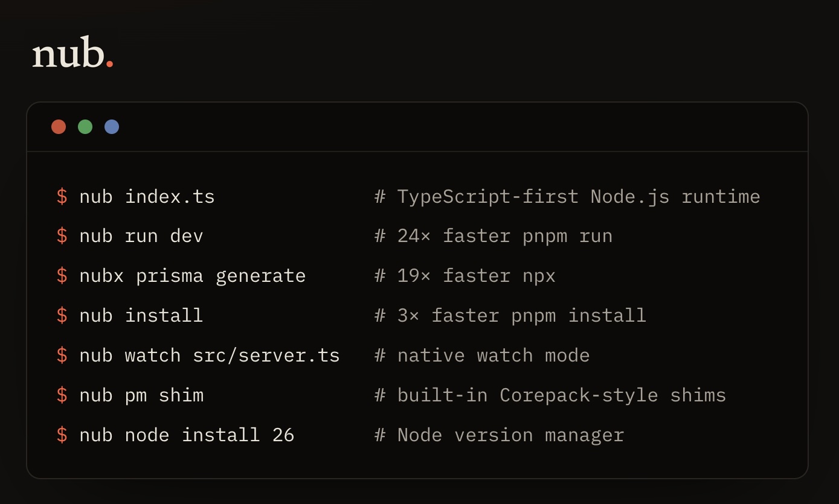Click the command nubx prisma generate
839x504 pixels.
click(193, 276)
